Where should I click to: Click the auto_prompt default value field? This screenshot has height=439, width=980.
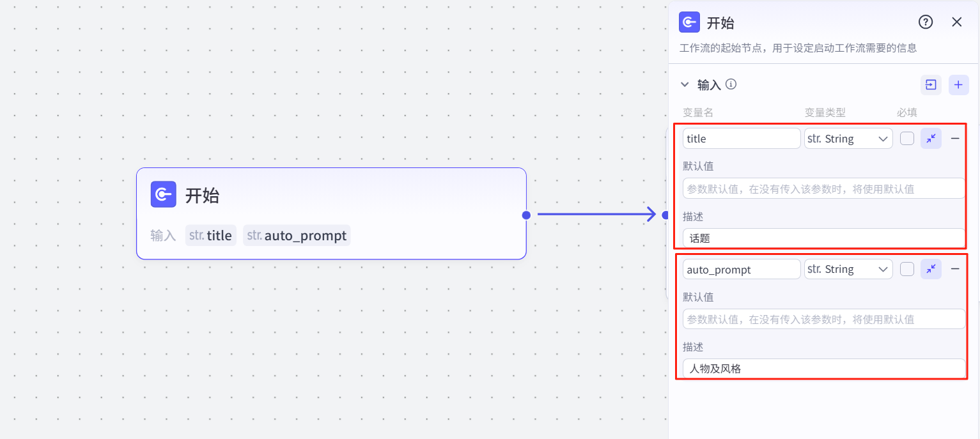click(824, 319)
